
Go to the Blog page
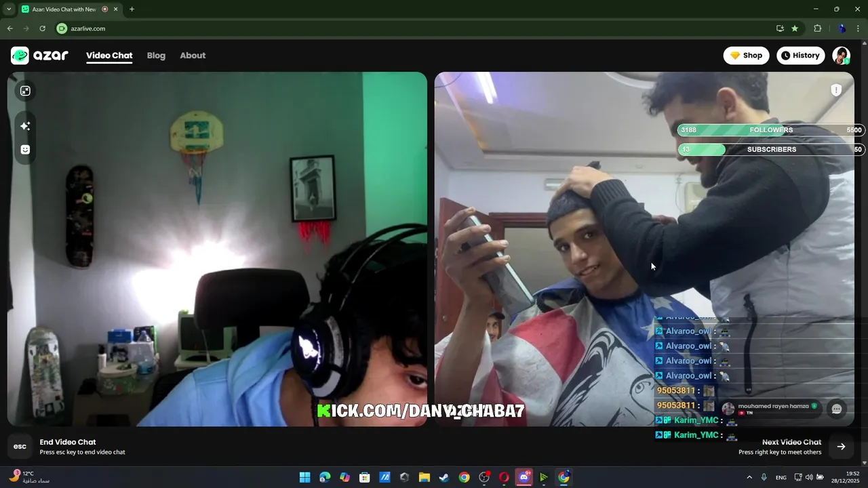point(156,56)
